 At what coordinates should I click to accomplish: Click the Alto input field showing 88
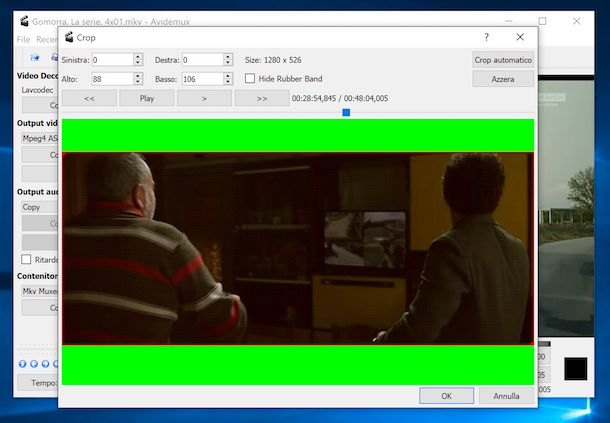(113, 79)
